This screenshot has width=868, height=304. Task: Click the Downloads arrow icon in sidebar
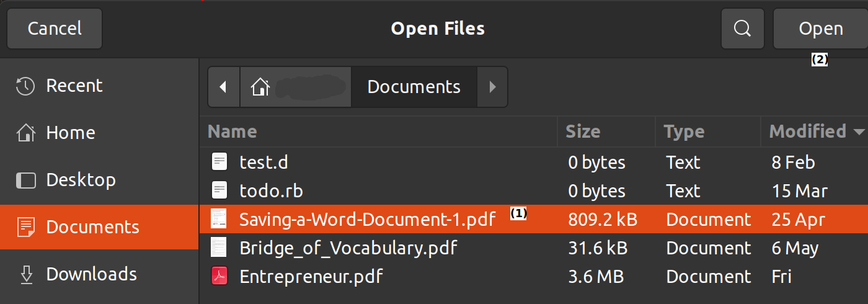coord(26,274)
